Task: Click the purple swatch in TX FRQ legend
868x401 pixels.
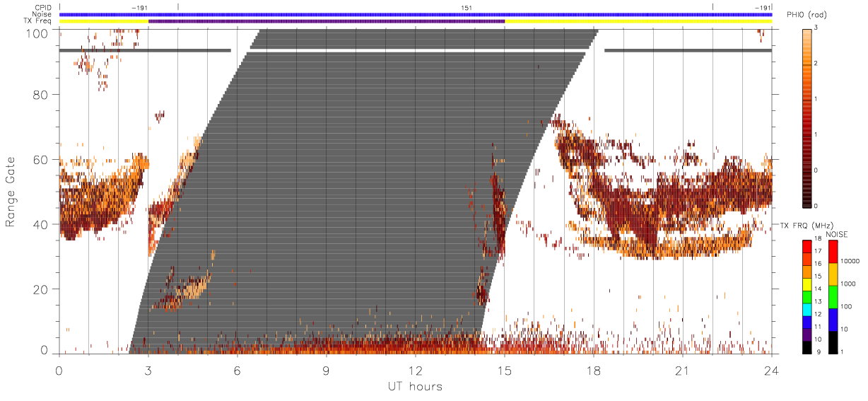Action: pyautogui.click(x=807, y=333)
